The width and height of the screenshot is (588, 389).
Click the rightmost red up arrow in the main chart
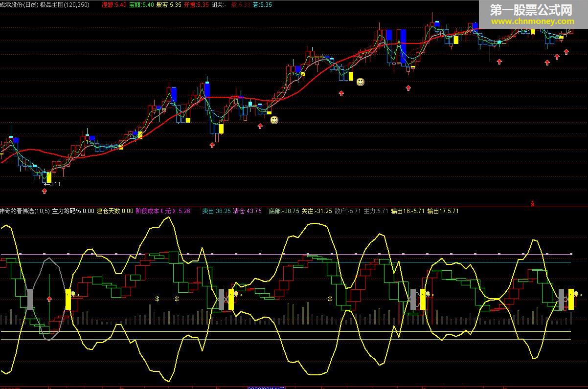coord(566,52)
